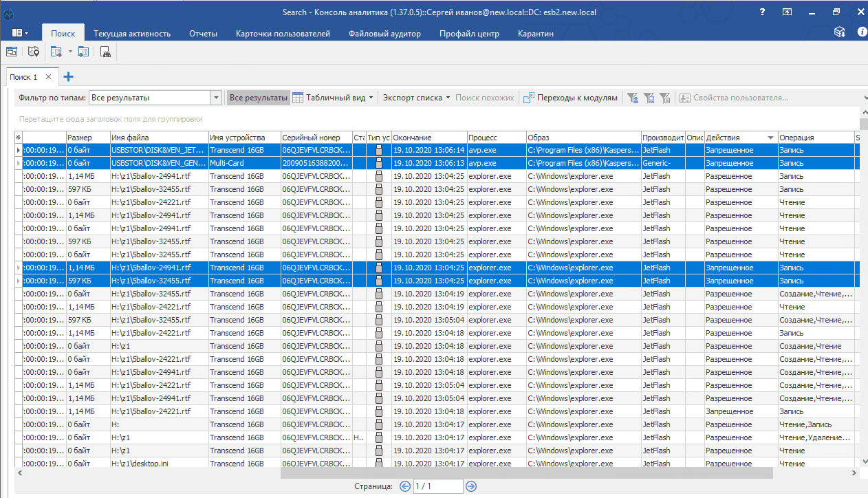Click the user filter funnel icon

pos(632,98)
